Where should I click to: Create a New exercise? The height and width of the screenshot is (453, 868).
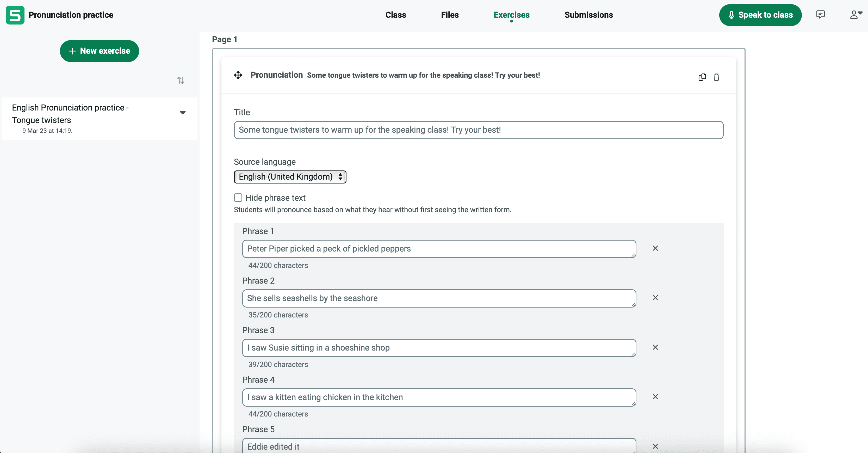coord(100,51)
